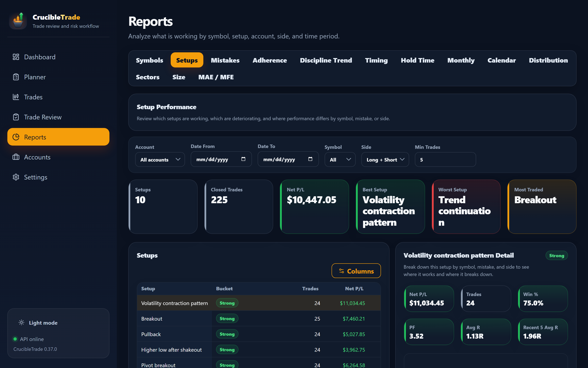Switch to the Size tab
The image size is (588, 368).
(179, 77)
